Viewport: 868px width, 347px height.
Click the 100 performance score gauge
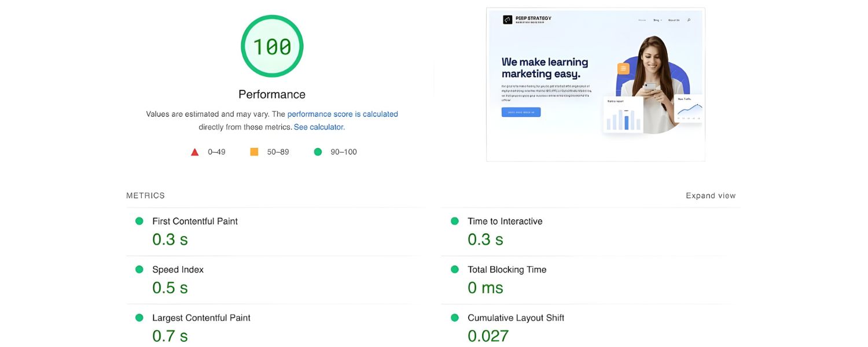tap(272, 46)
